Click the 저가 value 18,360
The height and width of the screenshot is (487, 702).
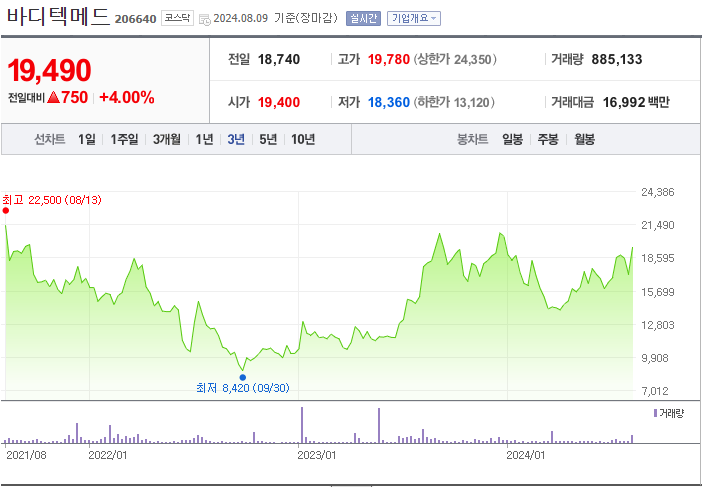point(389,103)
